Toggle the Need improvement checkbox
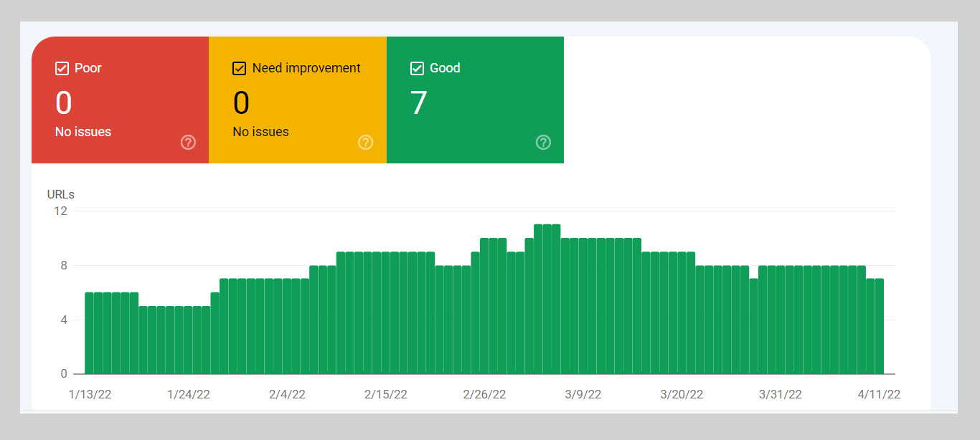The image size is (980, 440). coord(240,69)
